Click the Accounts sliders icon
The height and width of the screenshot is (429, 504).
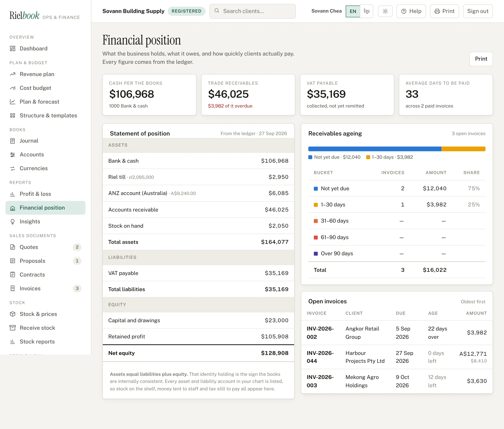(13, 154)
